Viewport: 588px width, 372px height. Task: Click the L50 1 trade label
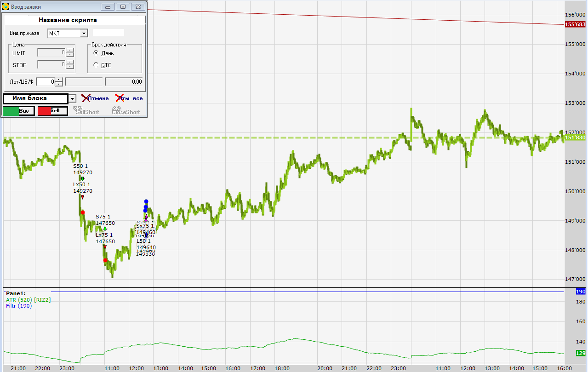(143, 241)
